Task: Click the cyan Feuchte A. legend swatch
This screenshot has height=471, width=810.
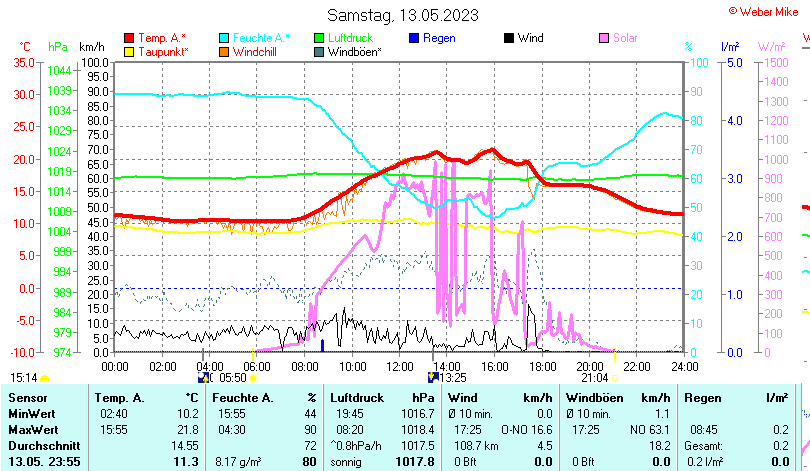Action: coord(224,38)
